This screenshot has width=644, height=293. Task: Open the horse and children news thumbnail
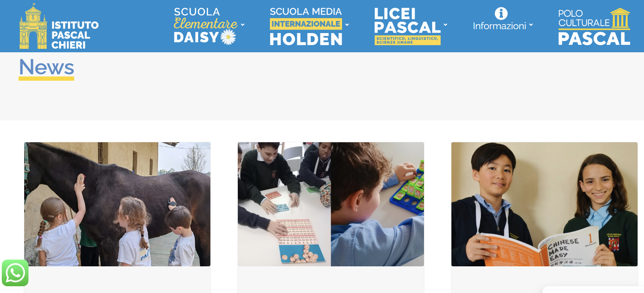pos(117,204)
